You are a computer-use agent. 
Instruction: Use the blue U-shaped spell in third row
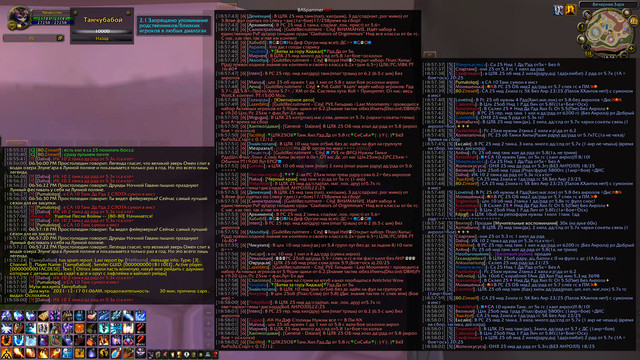tap(19, 340)
